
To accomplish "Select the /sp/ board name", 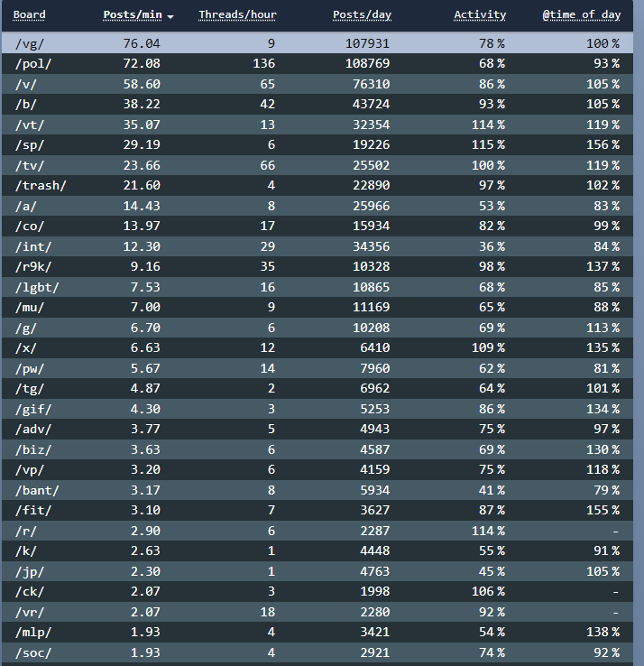I will (x=29, y=144).
